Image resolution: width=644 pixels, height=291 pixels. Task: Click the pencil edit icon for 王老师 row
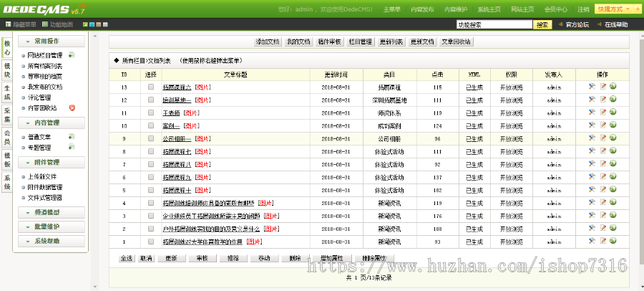click(603, 112)
